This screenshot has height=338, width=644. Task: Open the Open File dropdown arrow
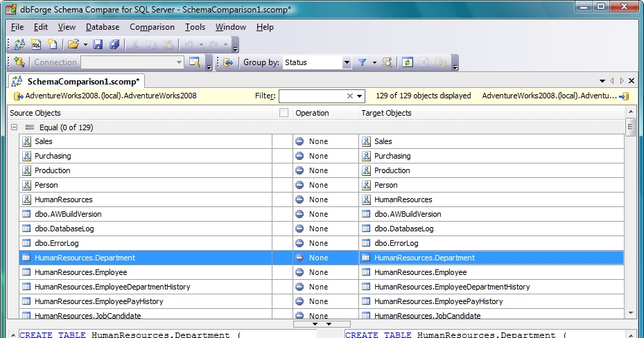coord(85,44)
